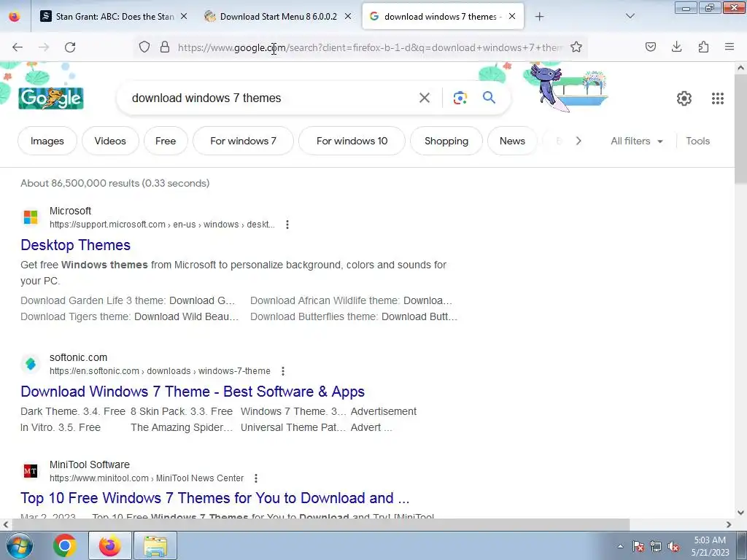
Task: Search by image with Google Lens
Action: (460, 98)
